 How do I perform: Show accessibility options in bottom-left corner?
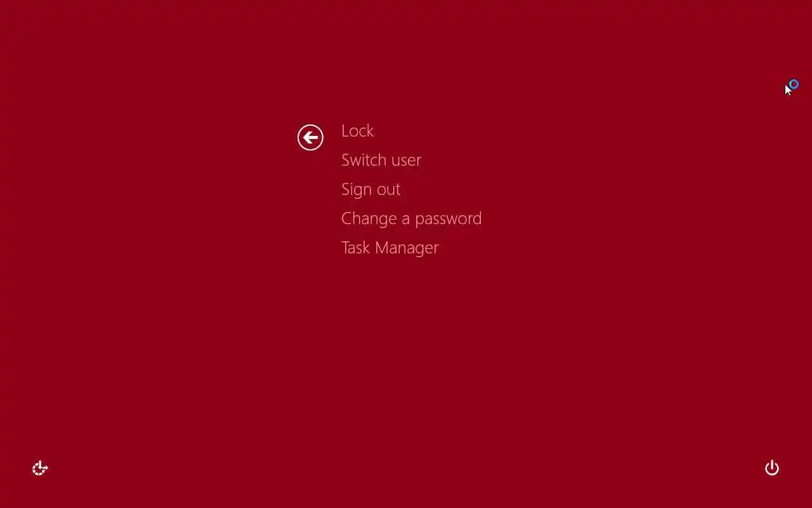tap(40, 469)
